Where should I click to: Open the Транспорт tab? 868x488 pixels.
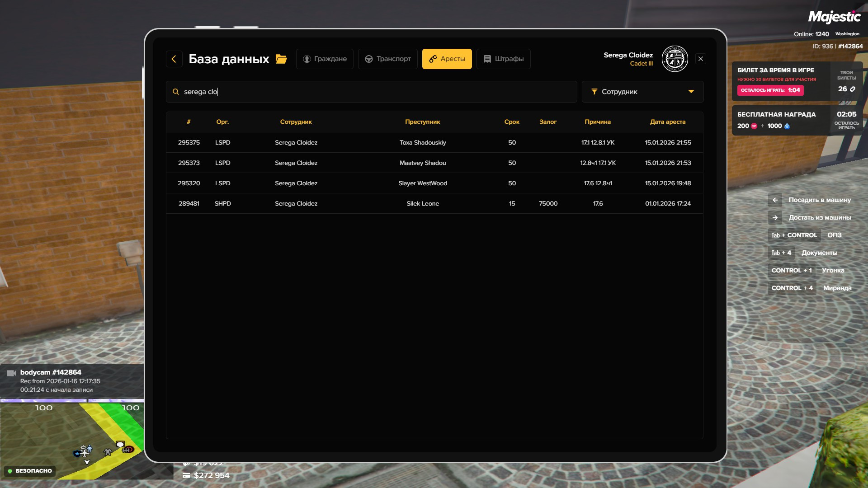pos(387,59)
